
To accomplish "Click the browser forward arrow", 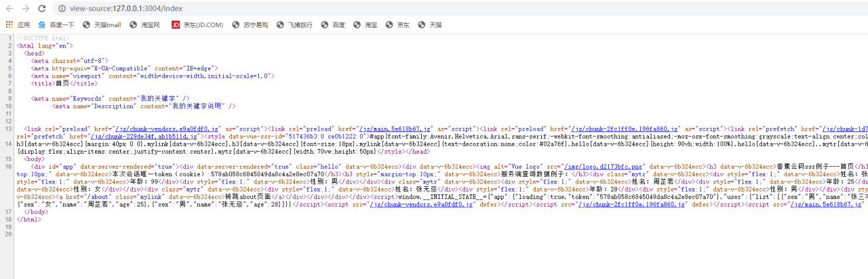I will (x=25, y=9).
